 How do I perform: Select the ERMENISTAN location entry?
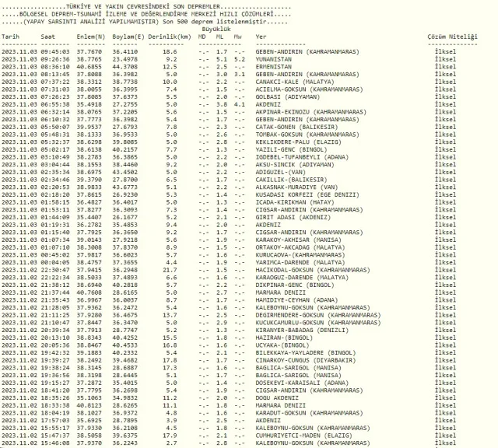pyautogui.click(x=273, y=67)
